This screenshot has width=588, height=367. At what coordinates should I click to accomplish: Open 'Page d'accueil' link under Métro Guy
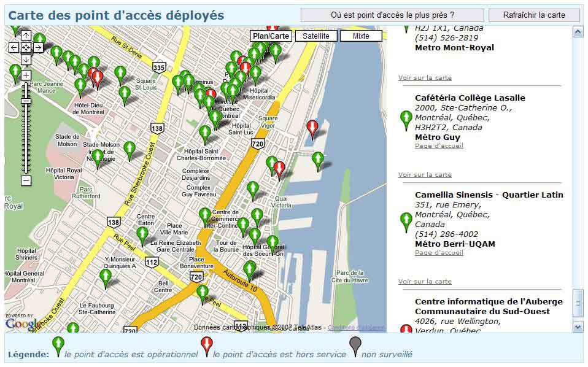pyautogui.click(x=439, y=146)
